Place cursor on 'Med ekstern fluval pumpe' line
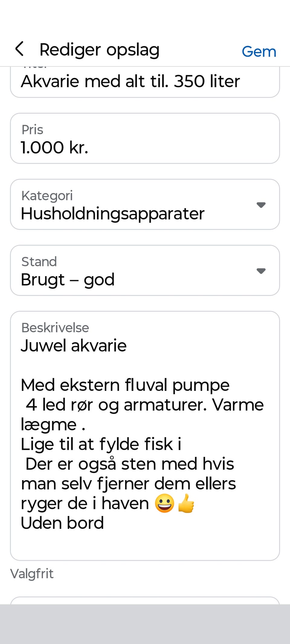The height and width of the screenshot is (644, 290). point(125,385)
